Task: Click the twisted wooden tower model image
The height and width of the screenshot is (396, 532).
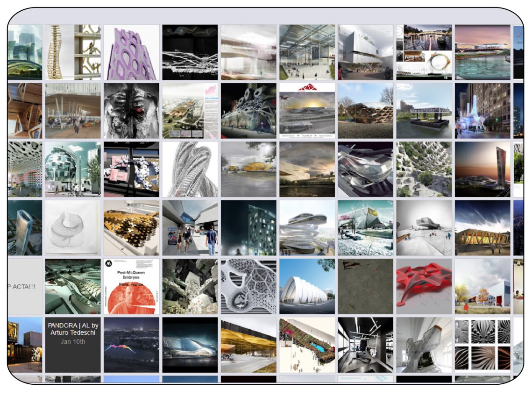Action: [73, 52]
